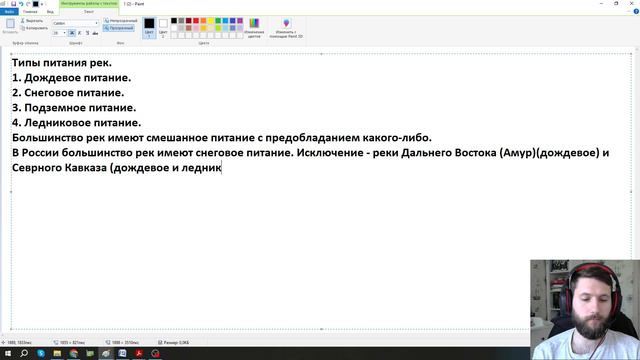Image resolution: width=640 pixels, height=360 pixels.
Task: Toggle underline text formatting
Action: (87, 33)
